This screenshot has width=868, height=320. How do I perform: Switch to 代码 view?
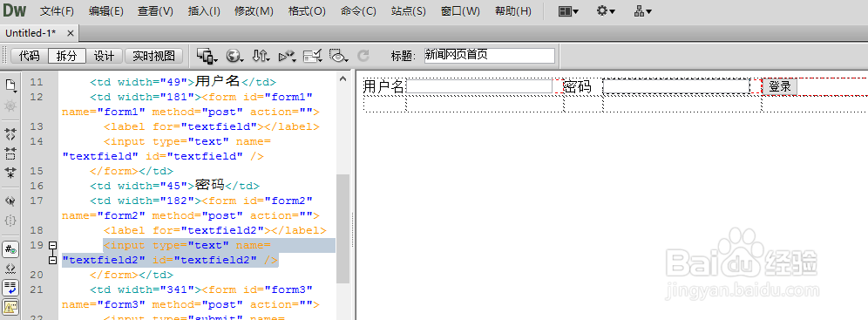30,56
